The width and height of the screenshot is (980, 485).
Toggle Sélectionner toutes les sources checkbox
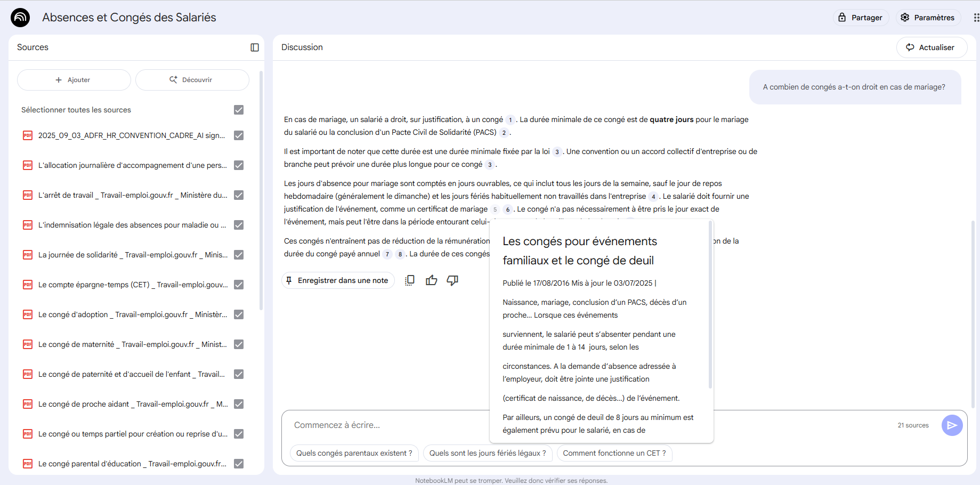pyautogui.click(x=239, y=110)
